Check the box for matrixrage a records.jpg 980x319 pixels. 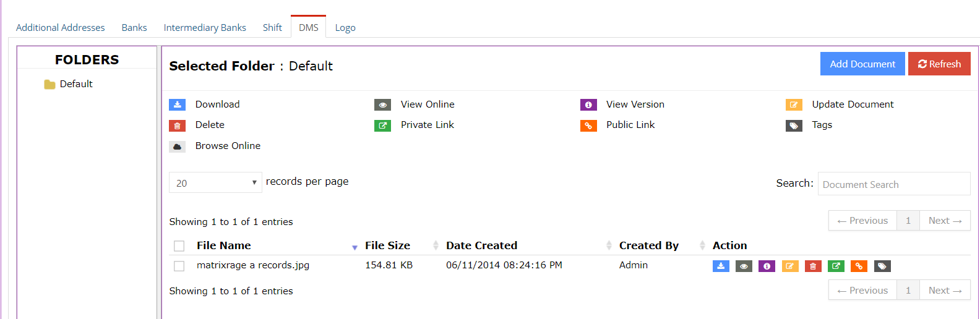coord(179,266)
